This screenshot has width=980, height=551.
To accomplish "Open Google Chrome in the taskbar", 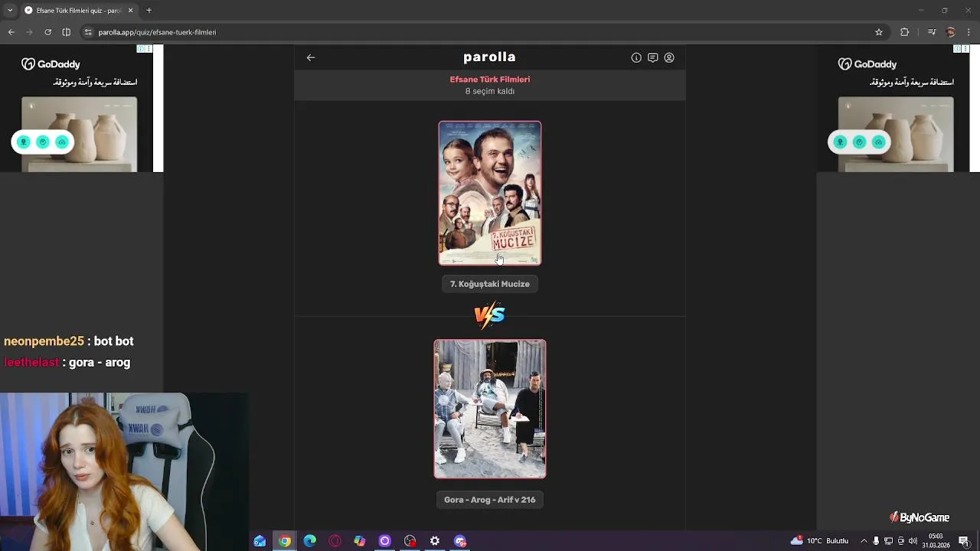I will (285, 541).
